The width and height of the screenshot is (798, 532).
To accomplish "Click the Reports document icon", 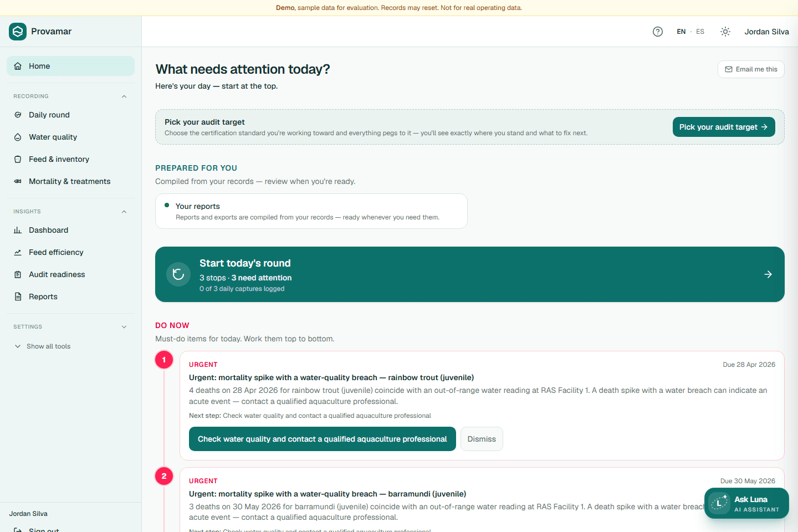I will (18, 296).
